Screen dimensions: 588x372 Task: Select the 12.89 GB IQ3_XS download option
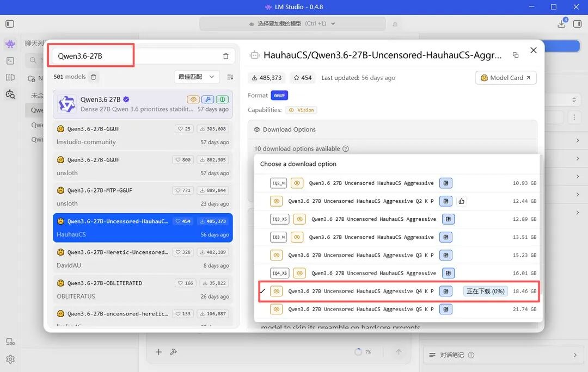398,219
